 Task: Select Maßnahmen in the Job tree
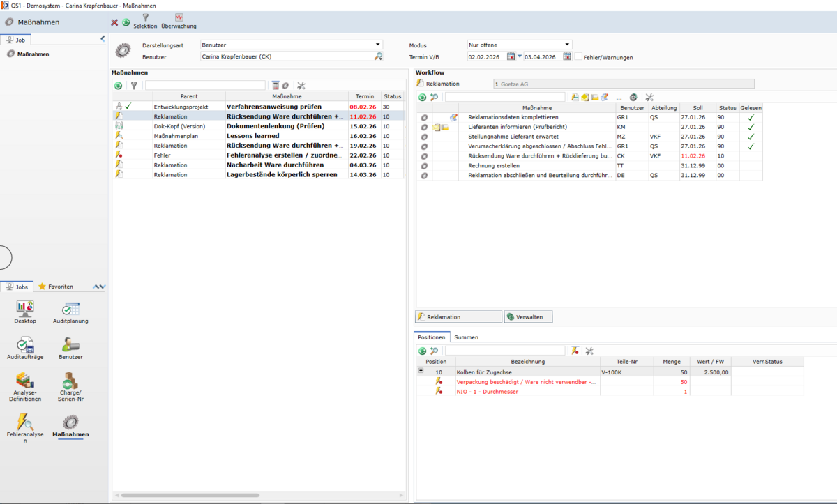pos(33,54)
